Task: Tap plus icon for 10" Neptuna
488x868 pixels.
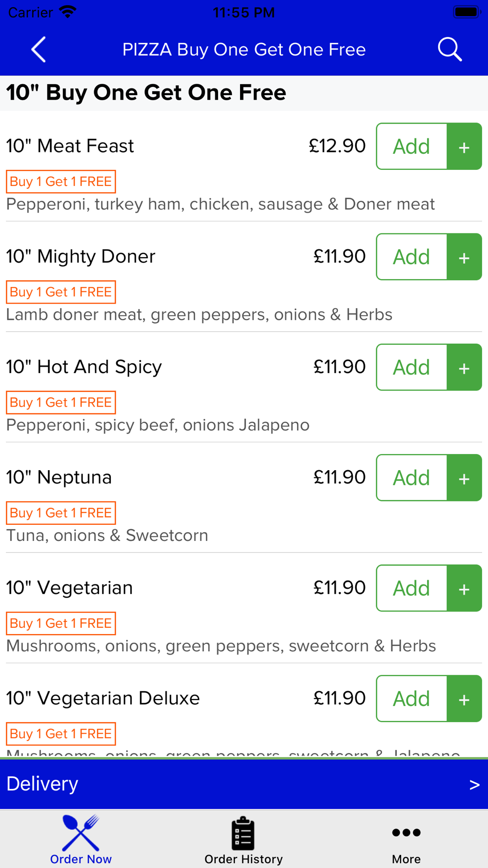Action: coord(464,478)
